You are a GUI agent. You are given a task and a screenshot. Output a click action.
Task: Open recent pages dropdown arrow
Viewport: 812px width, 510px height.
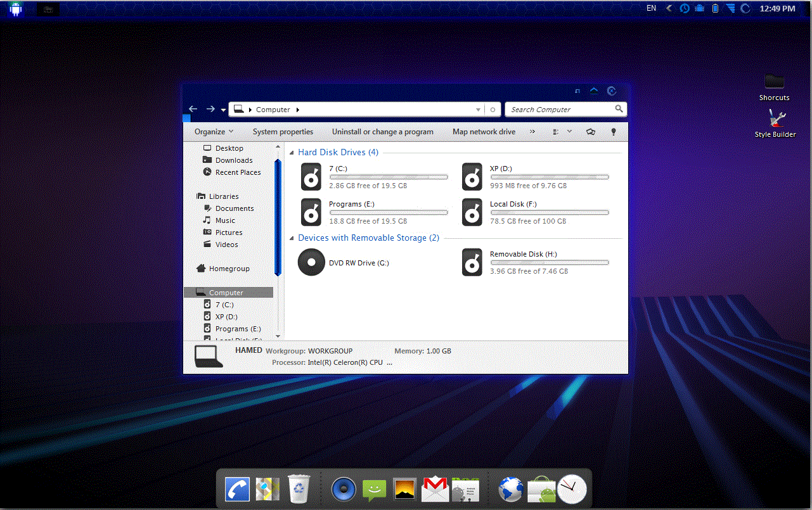click(223, 110)
